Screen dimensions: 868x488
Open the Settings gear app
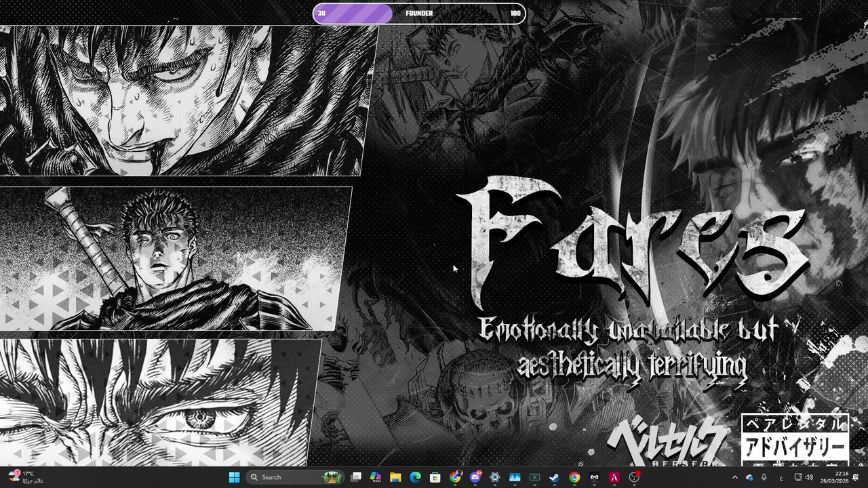(x=495, y=477)
